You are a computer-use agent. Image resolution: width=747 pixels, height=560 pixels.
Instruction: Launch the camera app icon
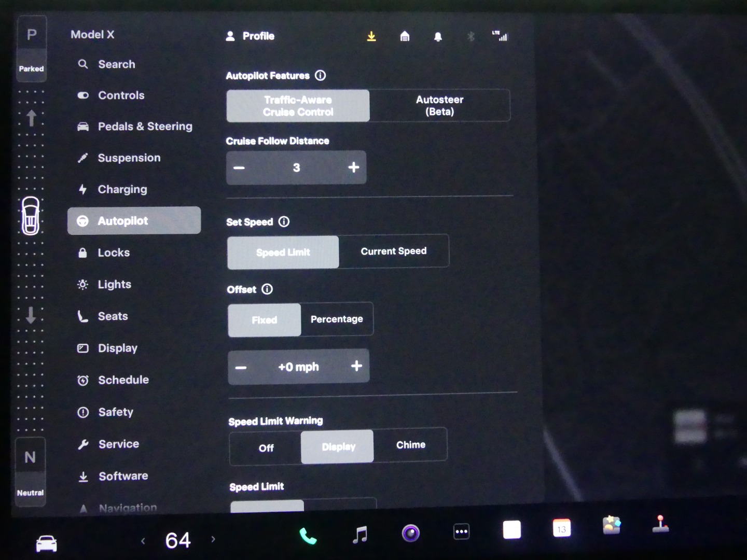click(410, 533)
